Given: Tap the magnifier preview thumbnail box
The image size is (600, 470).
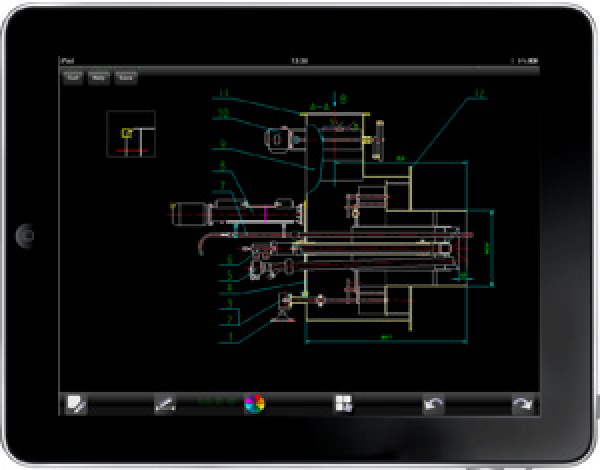Looking at the screenshot, I should (131, 134).
